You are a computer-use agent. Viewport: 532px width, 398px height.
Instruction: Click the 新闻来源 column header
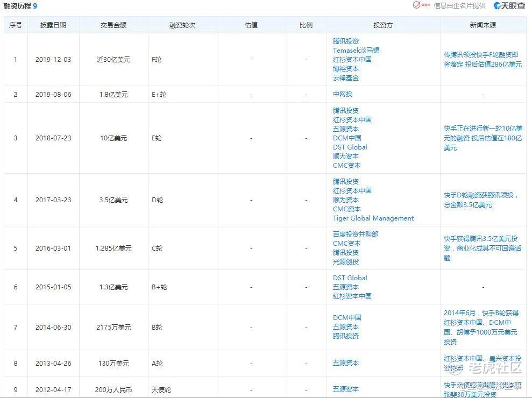pos(483,25)
